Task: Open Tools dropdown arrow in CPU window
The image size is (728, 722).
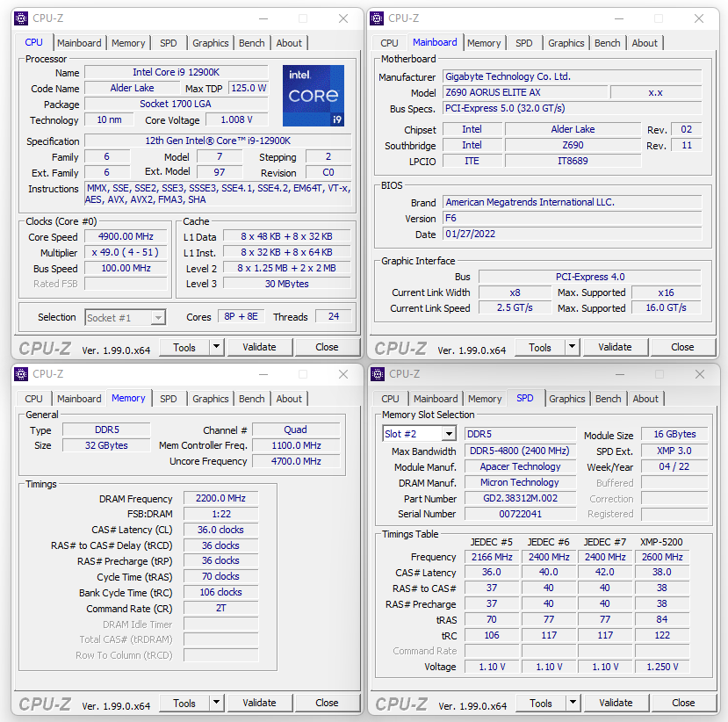Action: (216, 347)
